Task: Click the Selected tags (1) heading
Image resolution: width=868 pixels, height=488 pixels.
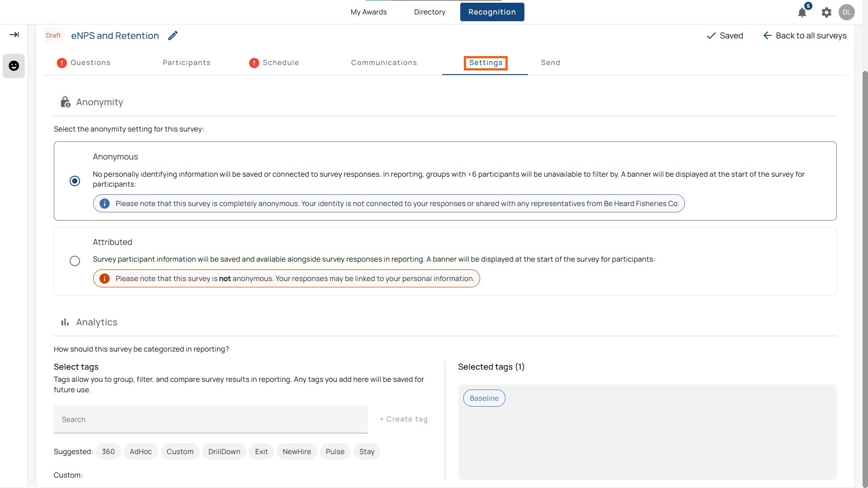Action: pos(491,367)
